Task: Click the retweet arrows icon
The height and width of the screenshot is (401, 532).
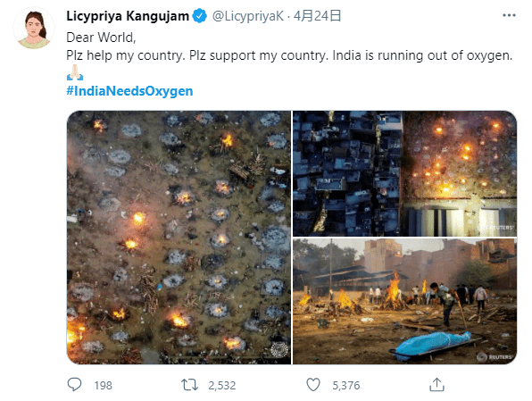Action: pyautogui.click(x=189, y=385)
